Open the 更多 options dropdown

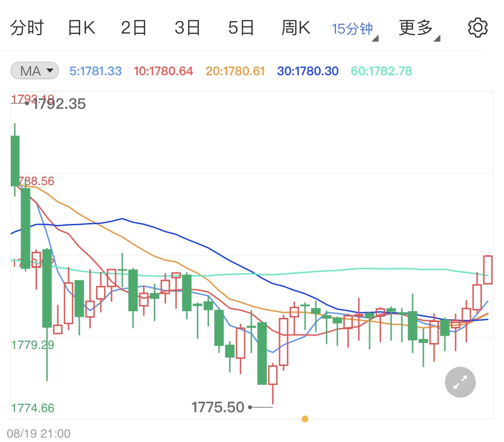[x=414, y=27]
